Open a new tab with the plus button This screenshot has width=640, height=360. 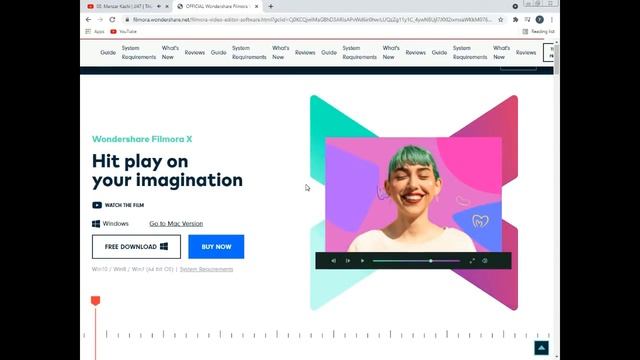click(271, 7)
